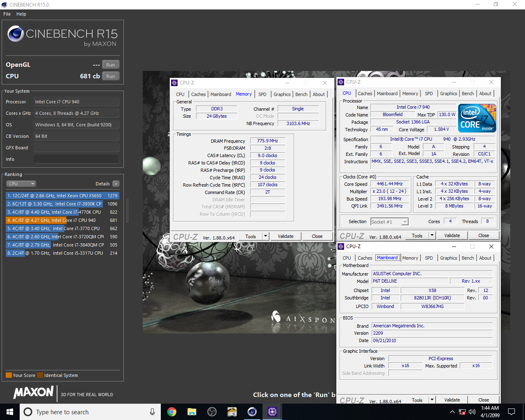Click the Ranking Details arrow button
Screen dimensions: 525x420
[x=116, y=184]
